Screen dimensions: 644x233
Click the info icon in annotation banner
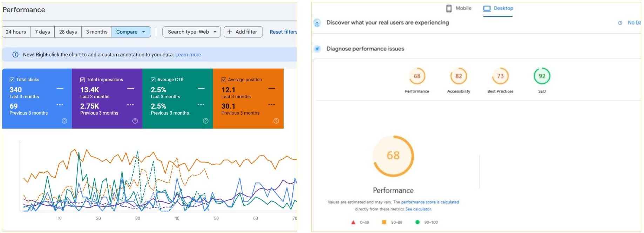click(x=15, y=55)
